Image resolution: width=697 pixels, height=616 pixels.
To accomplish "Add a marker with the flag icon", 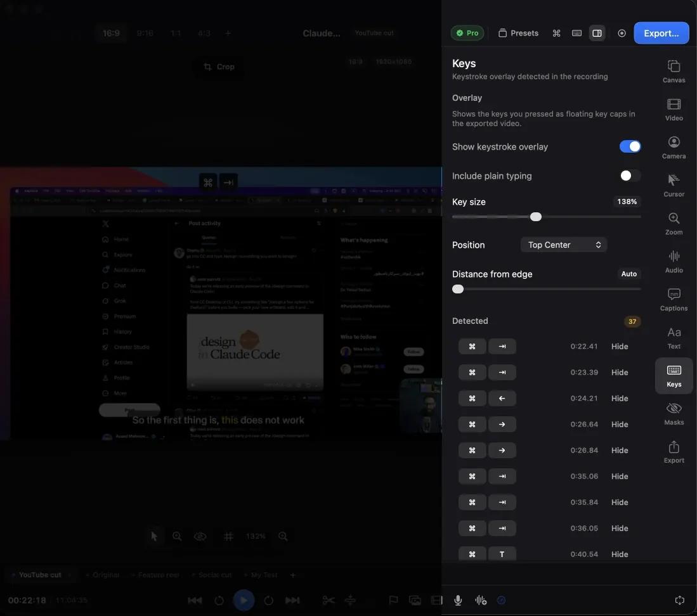I will click(393, 600).
